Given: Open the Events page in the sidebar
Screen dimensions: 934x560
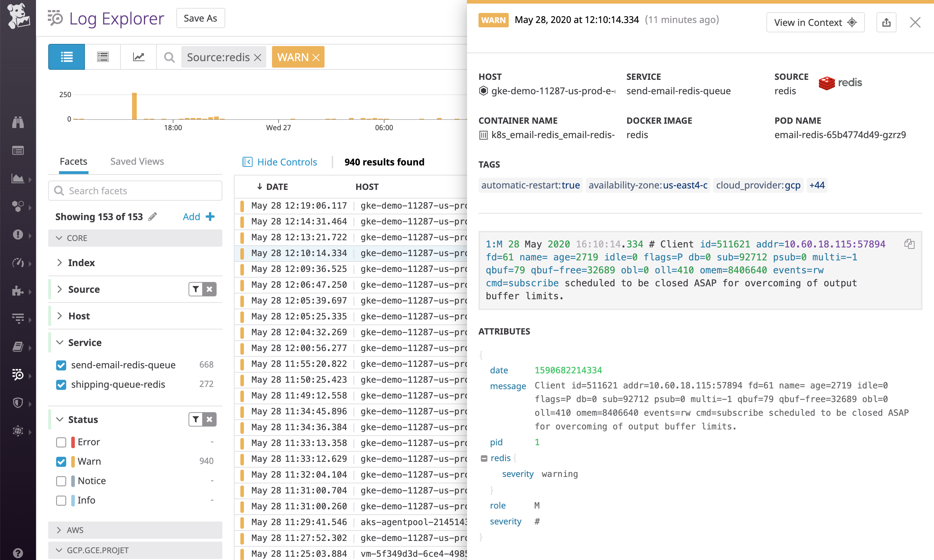Looking at the screenshot, I should click(18, 150).
